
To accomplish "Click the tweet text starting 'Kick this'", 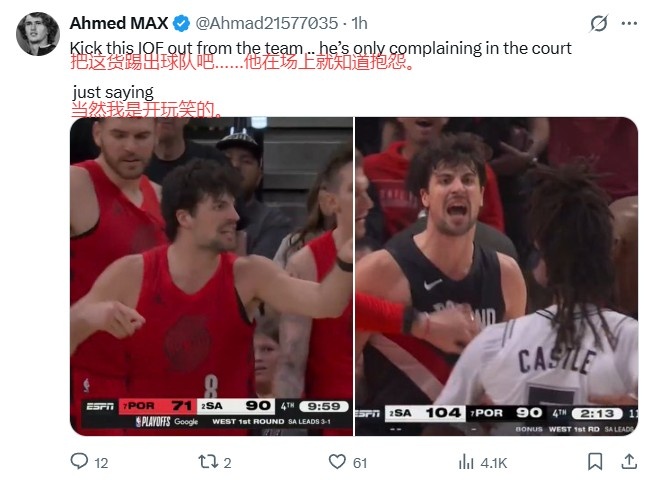I will pos(321,48).
